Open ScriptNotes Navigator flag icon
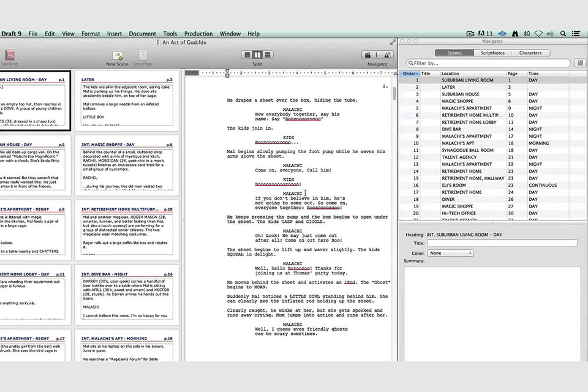 pos(378,55)
